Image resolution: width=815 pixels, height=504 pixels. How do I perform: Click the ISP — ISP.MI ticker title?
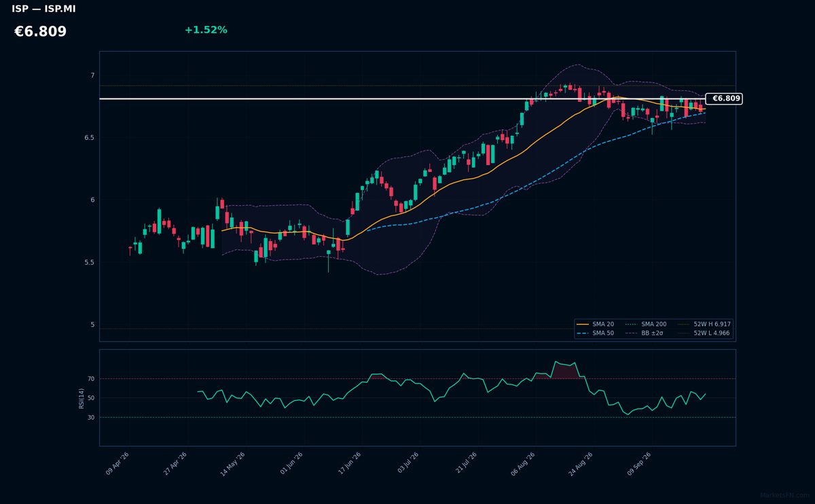click(x=43, y=9)
